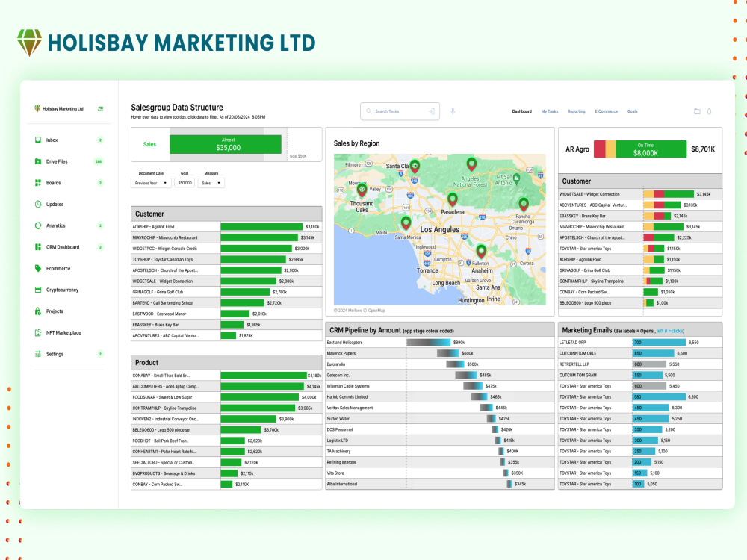Click the RETRERTELL LLP 600 bar
747x560 pixels.
pyautogui.click(x=649, y=364)
